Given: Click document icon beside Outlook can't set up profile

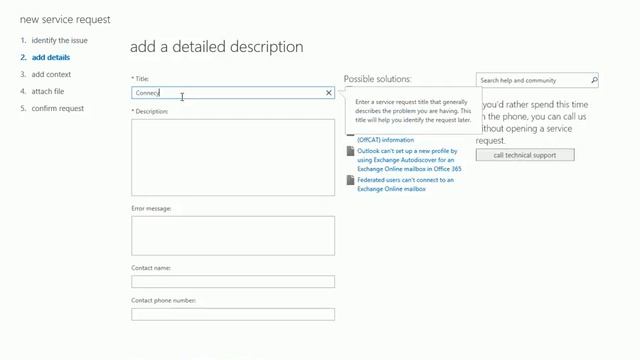Looking at the screenshot, I should tap(350, 151).
